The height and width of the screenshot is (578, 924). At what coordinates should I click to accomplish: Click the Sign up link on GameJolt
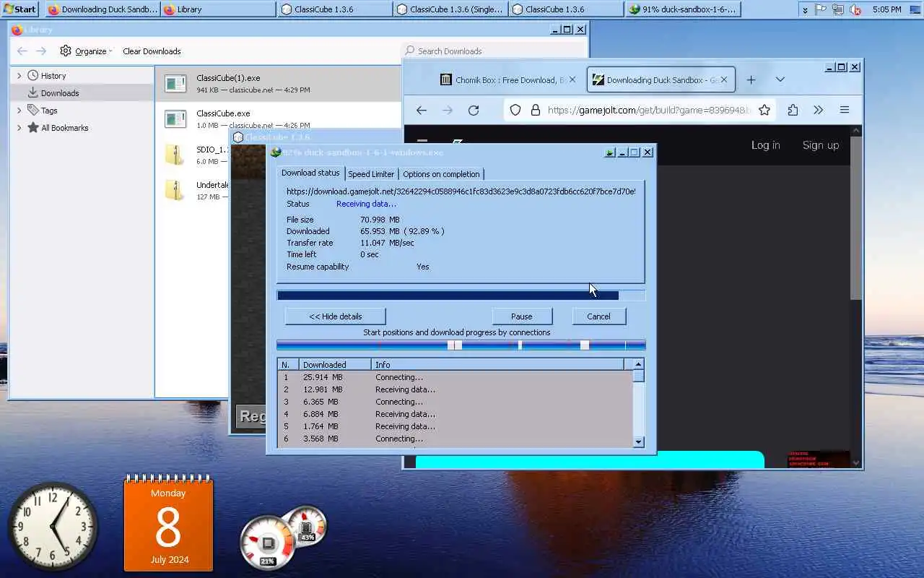pos(821,145)
